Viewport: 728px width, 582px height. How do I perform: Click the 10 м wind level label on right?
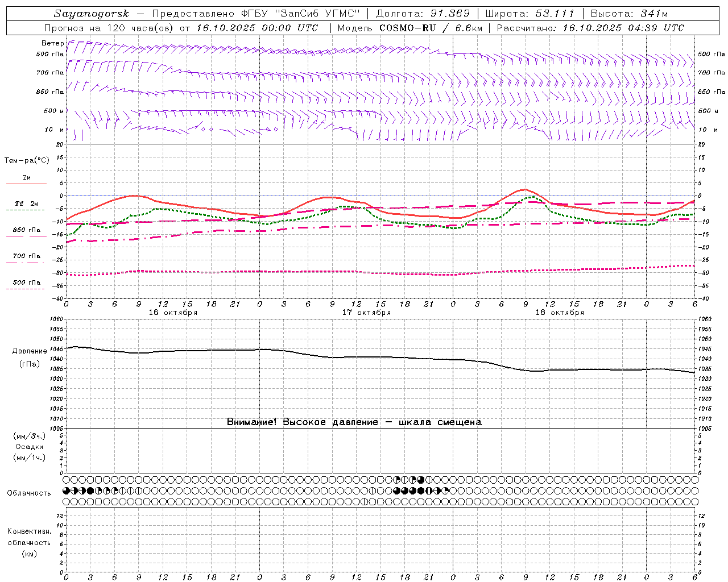coord(708,130)
